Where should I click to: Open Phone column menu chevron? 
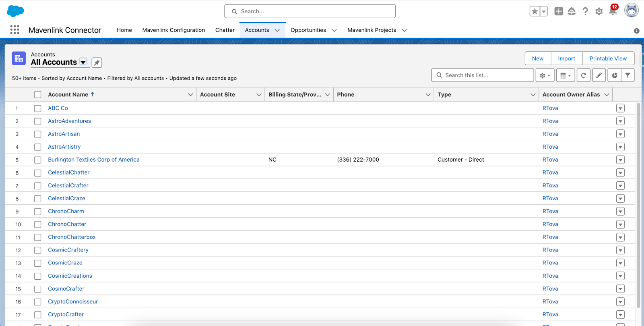(428, 95)
